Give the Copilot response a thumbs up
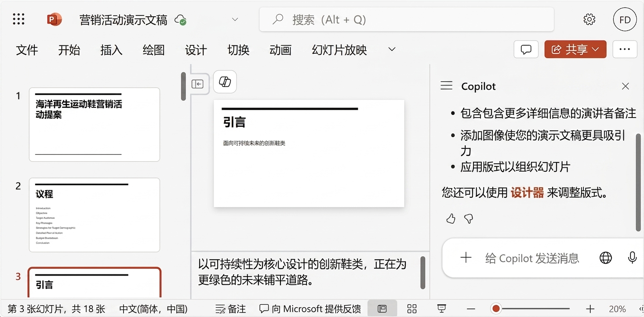 451,218
